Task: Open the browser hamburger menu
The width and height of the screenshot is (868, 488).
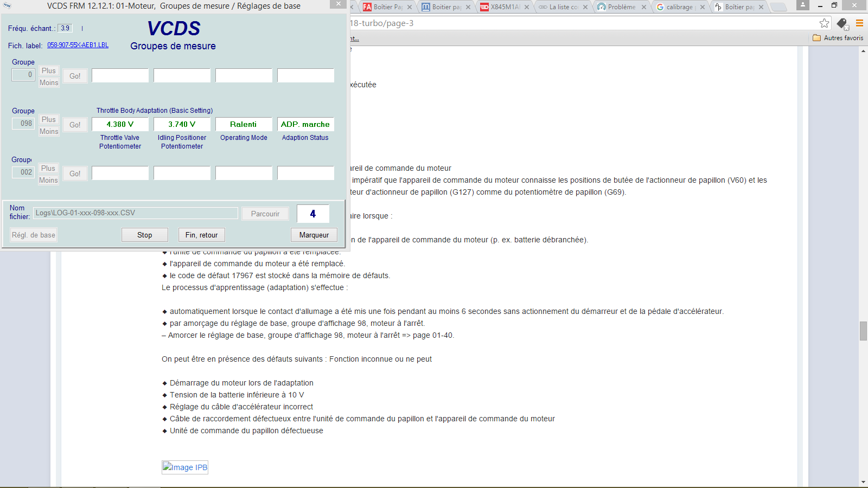Action: [860, 23]
